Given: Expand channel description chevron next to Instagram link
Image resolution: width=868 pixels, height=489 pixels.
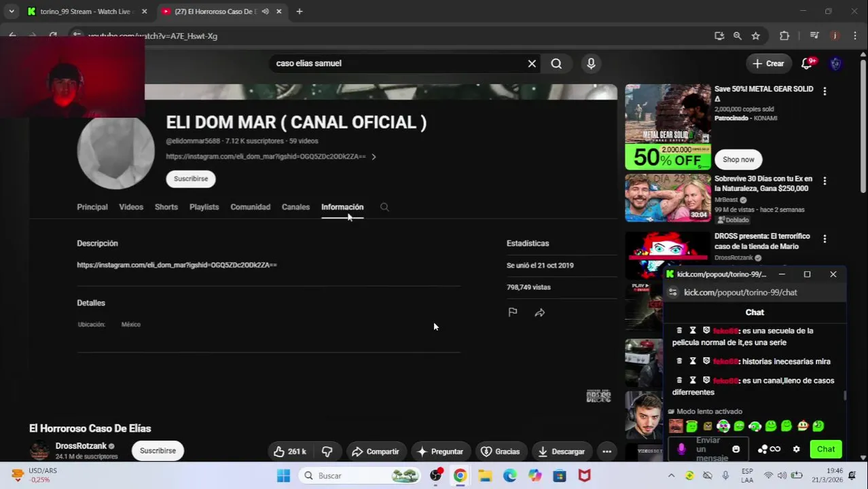Looking at the screenshot, I should 374,157.
